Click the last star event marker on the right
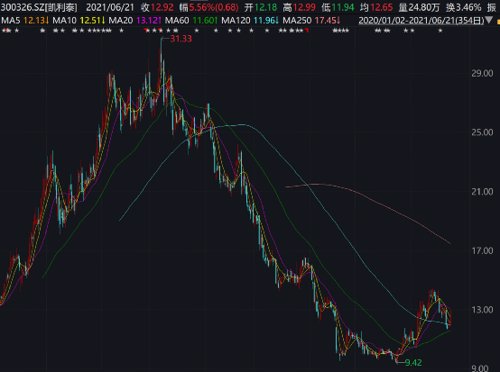 [440, 31]
